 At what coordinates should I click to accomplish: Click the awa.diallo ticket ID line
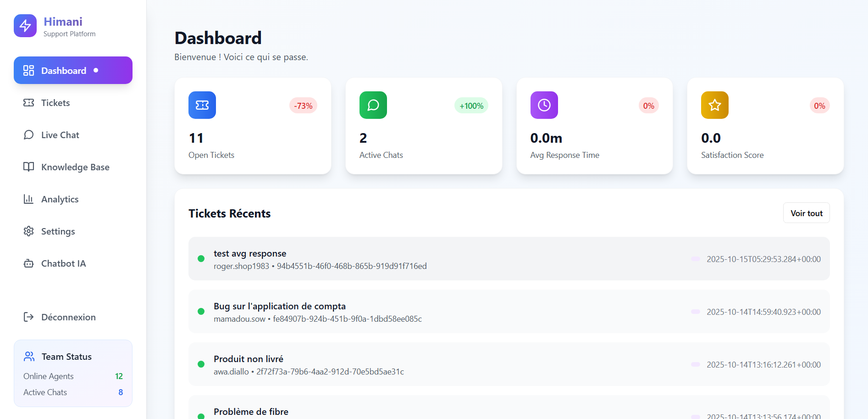(x=309, y=372)
